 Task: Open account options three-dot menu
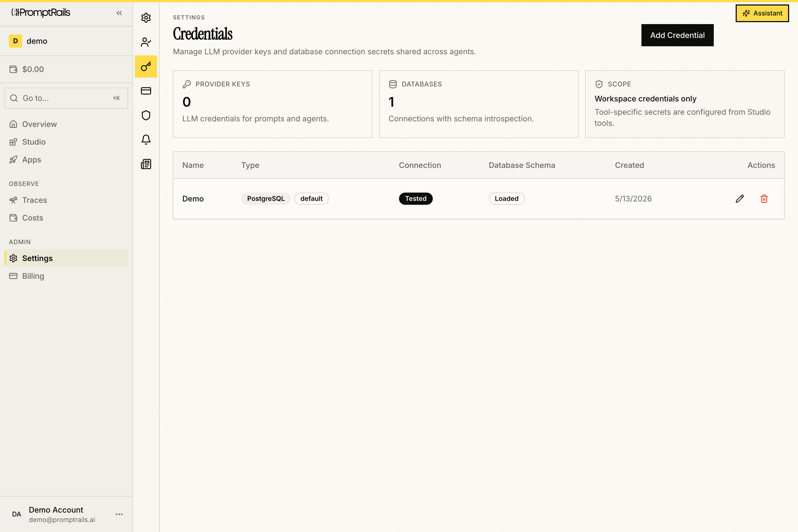(119, 514)
